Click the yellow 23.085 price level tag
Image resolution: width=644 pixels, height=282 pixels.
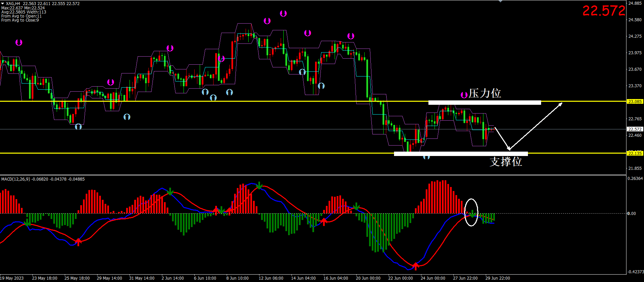(635, 101)
